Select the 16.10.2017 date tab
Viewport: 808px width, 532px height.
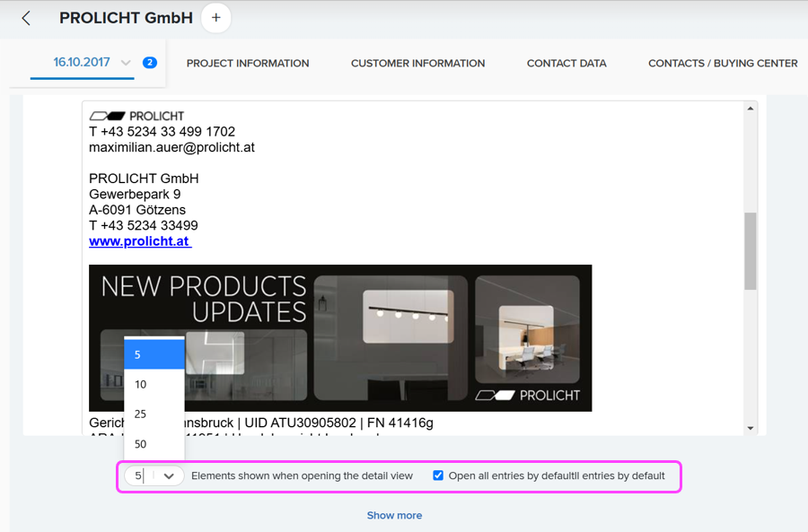click(x=82, y=62)
